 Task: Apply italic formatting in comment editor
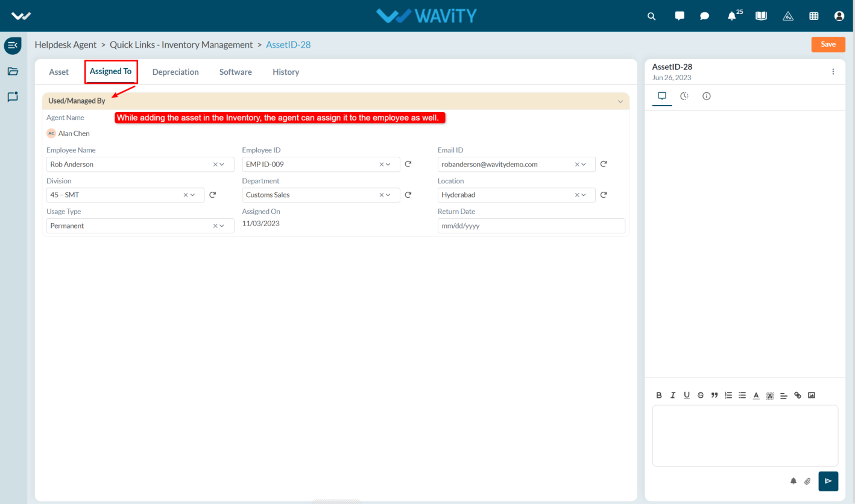click(673, 395)
